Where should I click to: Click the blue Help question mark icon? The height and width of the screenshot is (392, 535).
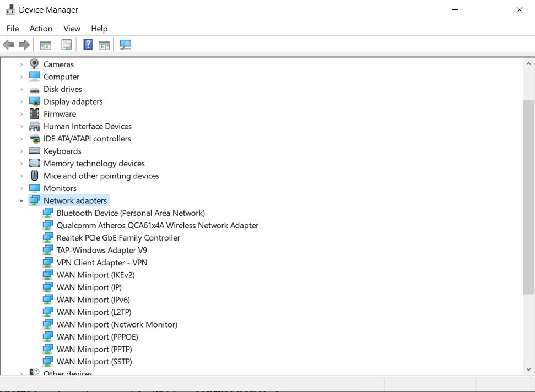click(x=88, y=45)
